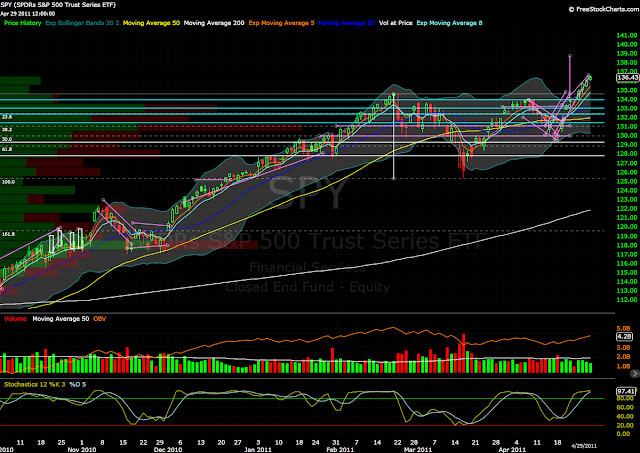This screenshot has height=453, width=640.
Task: Select Exp Moving Average 8 legend
Action: click(x=449, y=23)
